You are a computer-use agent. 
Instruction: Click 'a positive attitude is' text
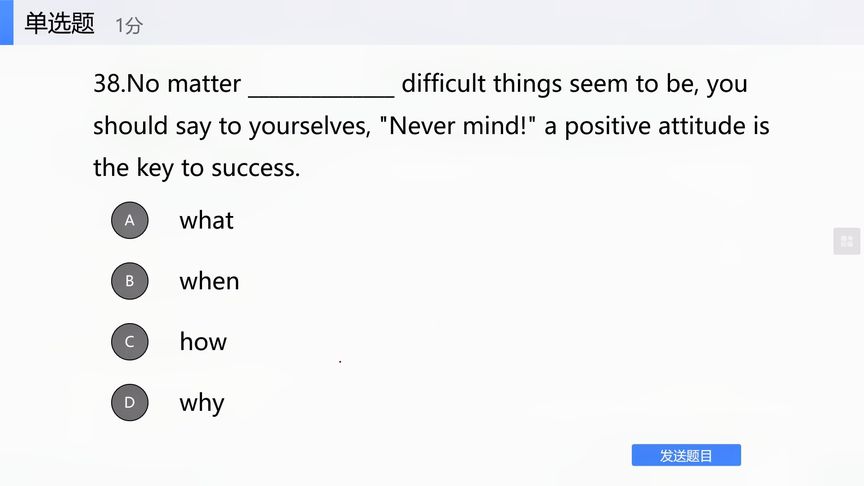[x=657, y=126]
